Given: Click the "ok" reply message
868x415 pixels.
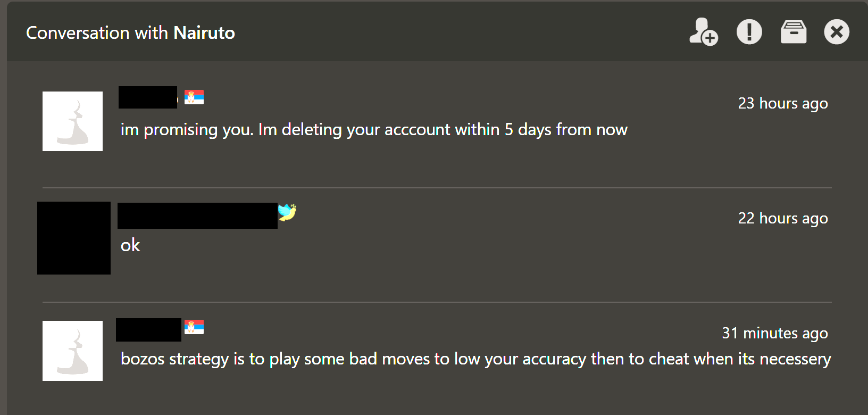Looking at the screenshot, I should tap(130, 245).
